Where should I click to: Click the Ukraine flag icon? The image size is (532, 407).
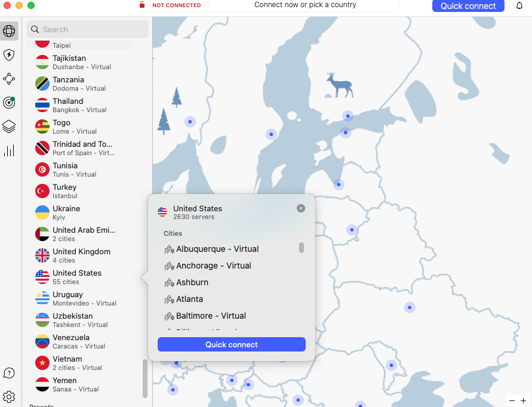[42, 212]
